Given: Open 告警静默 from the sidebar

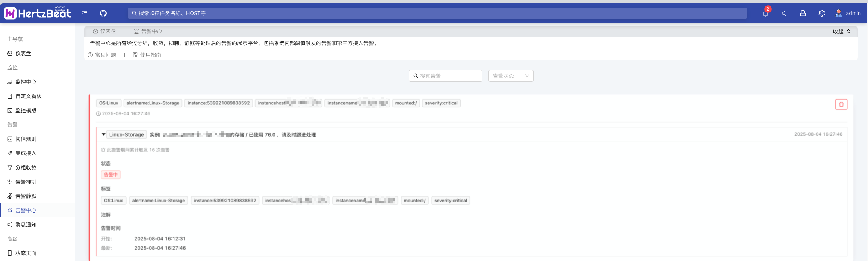Looking at the screenshot, I should (x=26, y=196).
